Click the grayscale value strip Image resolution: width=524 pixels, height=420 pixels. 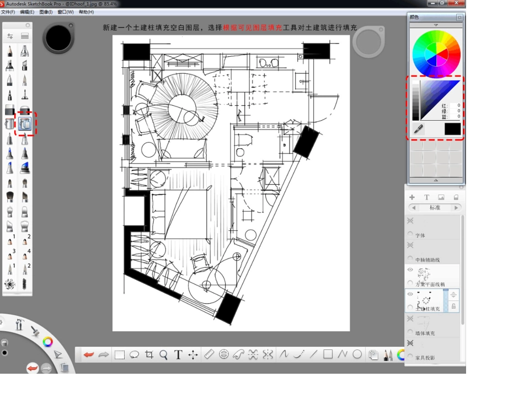pyautogui.click(x=415, y=100)
